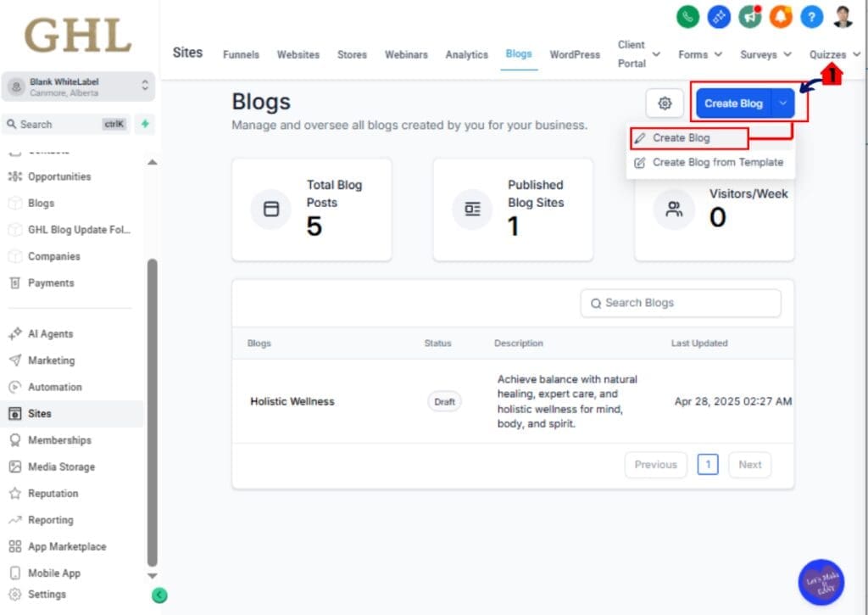Open the Quizzes dropdown chevron
The image size is (868, 615).
coord(856,53)
